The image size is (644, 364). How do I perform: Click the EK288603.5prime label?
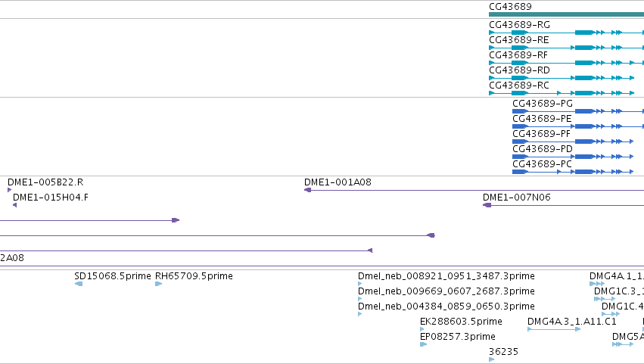click(x=461, y=322)
